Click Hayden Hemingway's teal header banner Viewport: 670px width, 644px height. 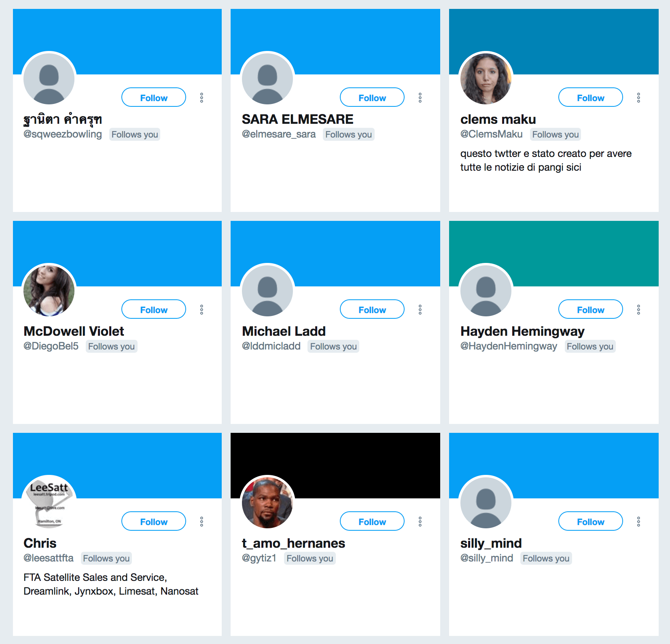[x=554, y=254]
